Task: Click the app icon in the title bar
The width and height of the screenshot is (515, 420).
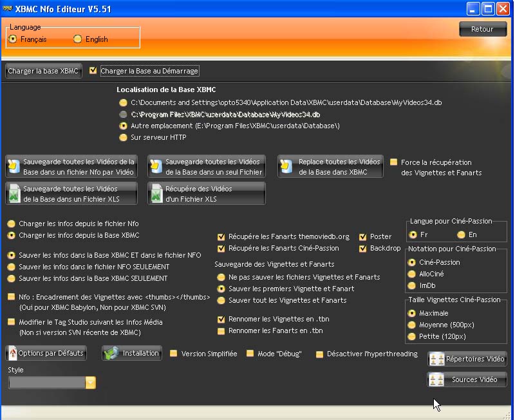Action: 7,8
